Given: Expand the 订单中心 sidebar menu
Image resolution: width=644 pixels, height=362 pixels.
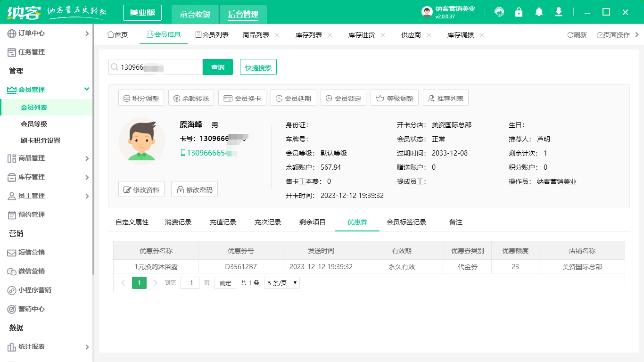Looking at the screenshot, I should [87, 33].
